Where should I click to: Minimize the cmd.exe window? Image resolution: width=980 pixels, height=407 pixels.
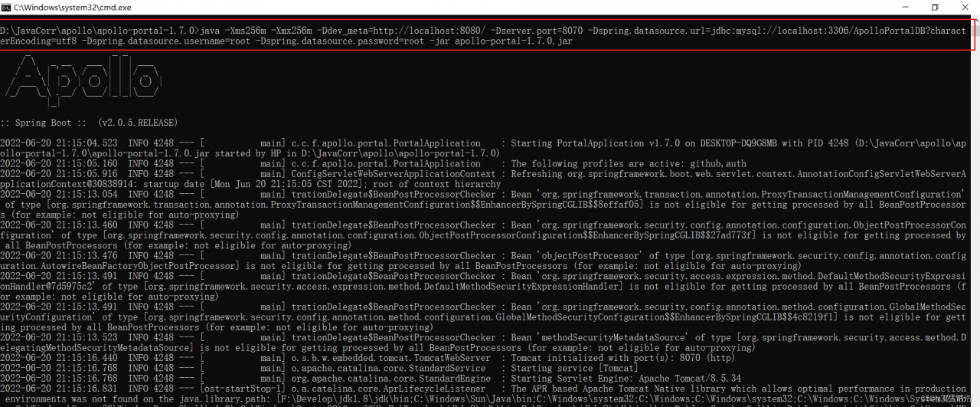pos(906,7)
